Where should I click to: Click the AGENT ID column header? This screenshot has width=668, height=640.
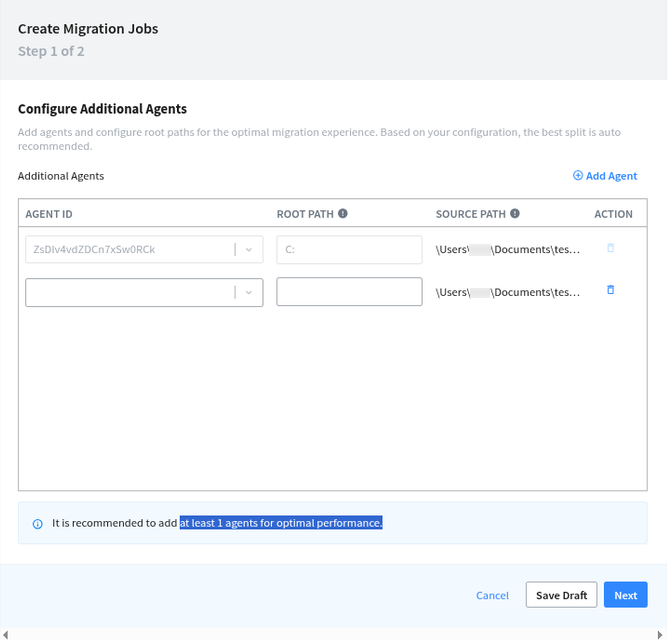(49, 214)
